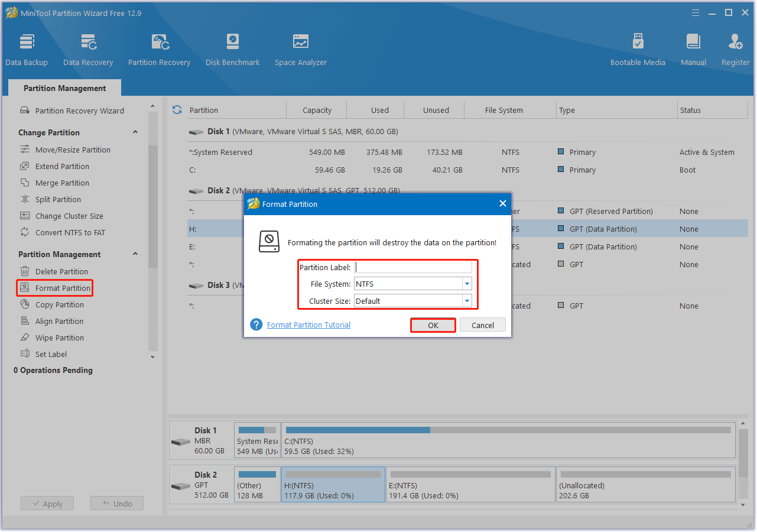Sort by the Status column header

[713, 110]
